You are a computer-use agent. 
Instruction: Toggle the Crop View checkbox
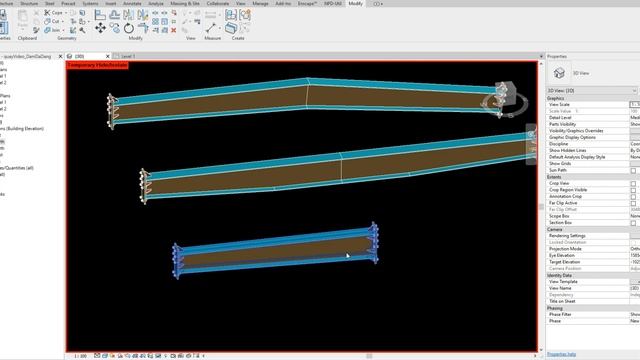pyautogui.click(x=633, y=183)
